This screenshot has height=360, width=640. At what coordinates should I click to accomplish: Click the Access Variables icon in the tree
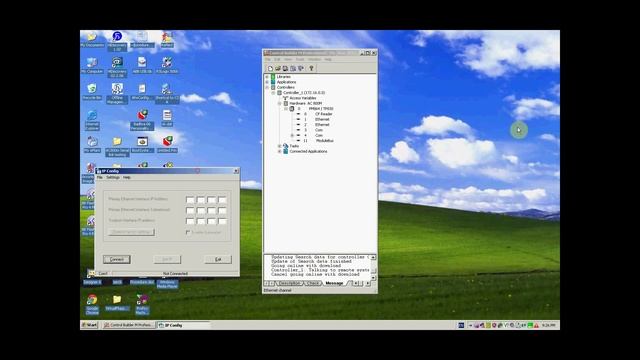(x=286, y=98)
